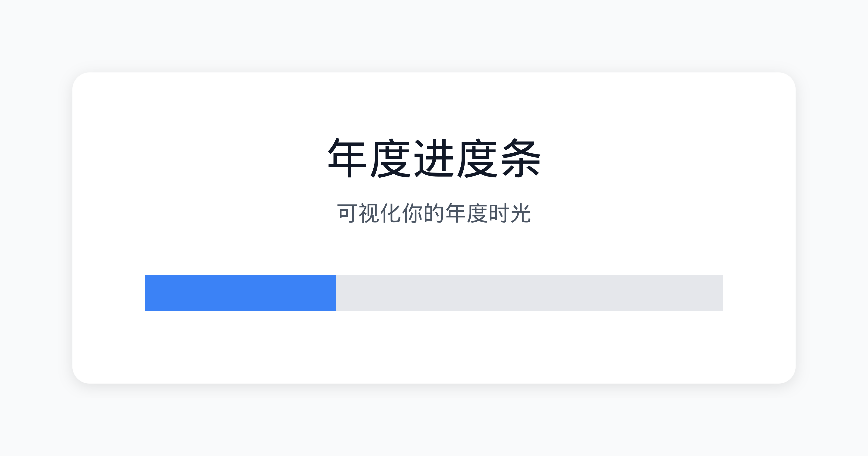Click the word "可视化" in the subtitle
Viewport: 868px width, 456px height.
(369, 213)
